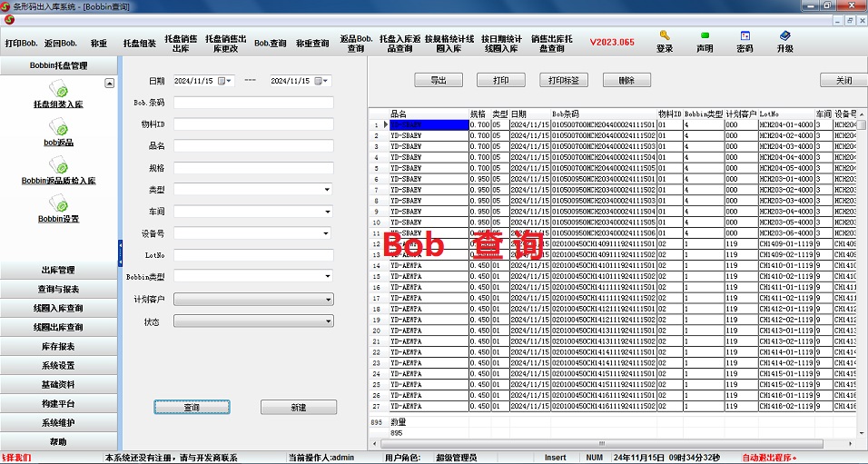
Task: Click the 导出 export button
Action: (x=439, y=81)
